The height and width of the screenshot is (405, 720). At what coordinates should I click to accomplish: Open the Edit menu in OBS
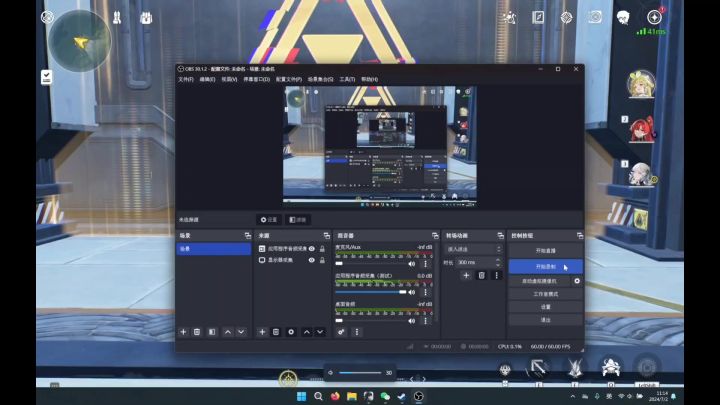pyautogui.click(x=207, y=79)
